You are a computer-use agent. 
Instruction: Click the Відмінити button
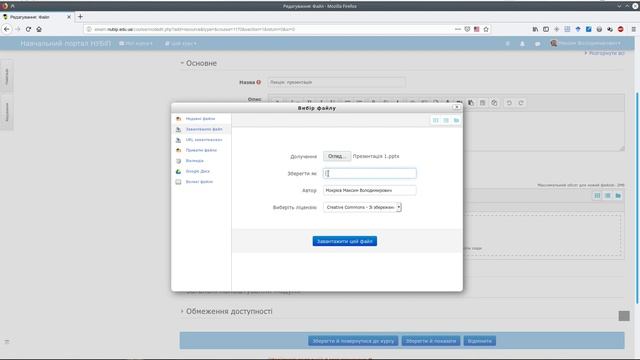480,341
